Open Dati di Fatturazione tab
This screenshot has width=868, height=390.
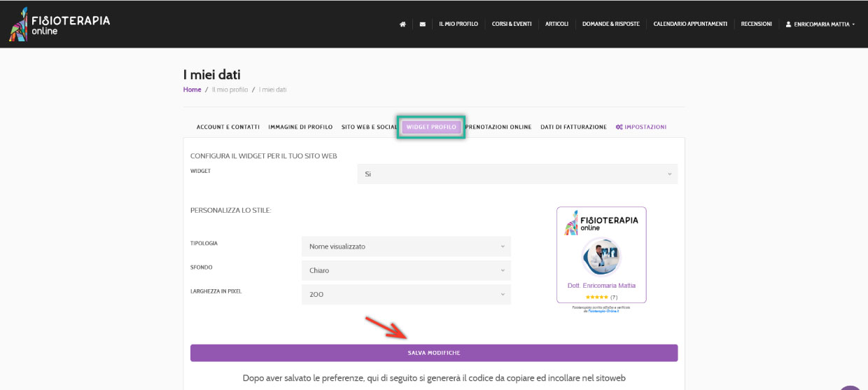(573, 127)
